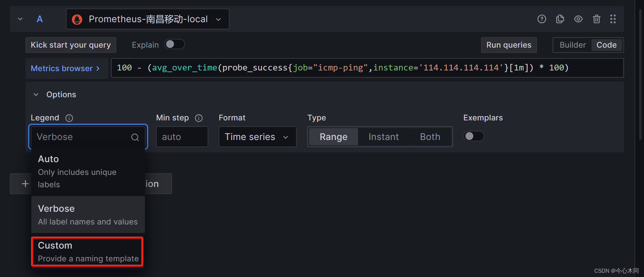Click the Min step info icon
The image size is (644, 277).
(x=199, y=118)
